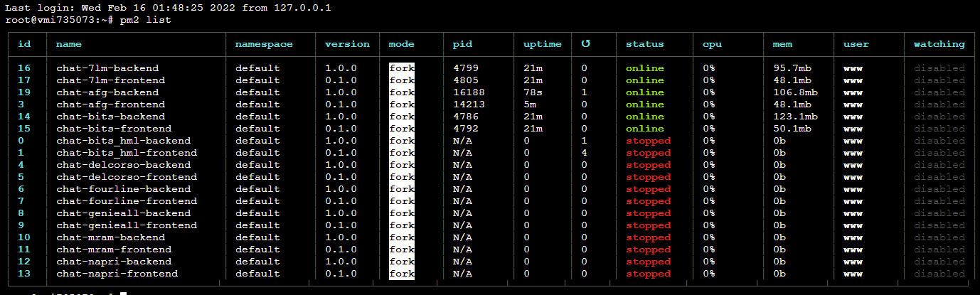Click id 19 in the process table
This screenshot has height=295, width=980.
(x=24, y=92)
